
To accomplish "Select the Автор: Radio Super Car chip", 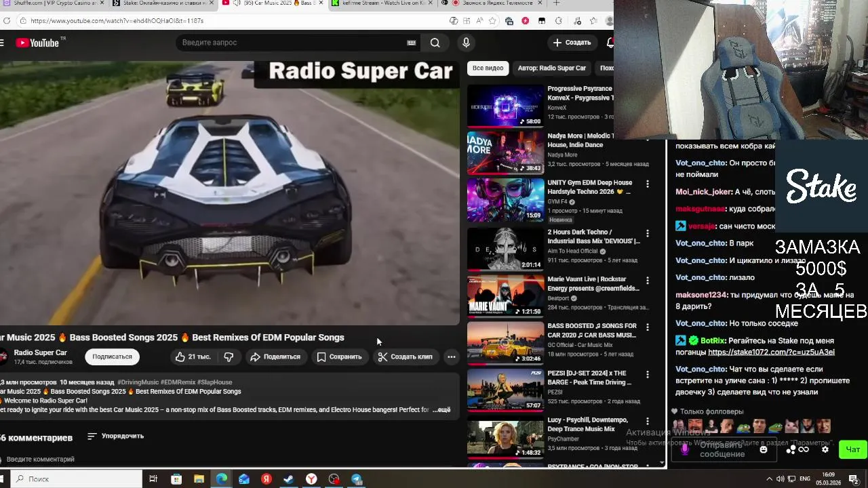I will [552, 68].
